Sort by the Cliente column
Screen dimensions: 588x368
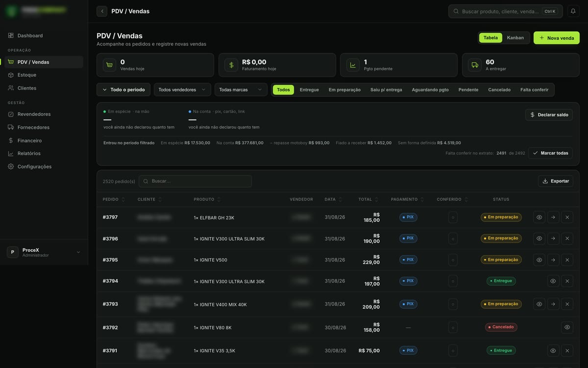[x=150, y=199]
